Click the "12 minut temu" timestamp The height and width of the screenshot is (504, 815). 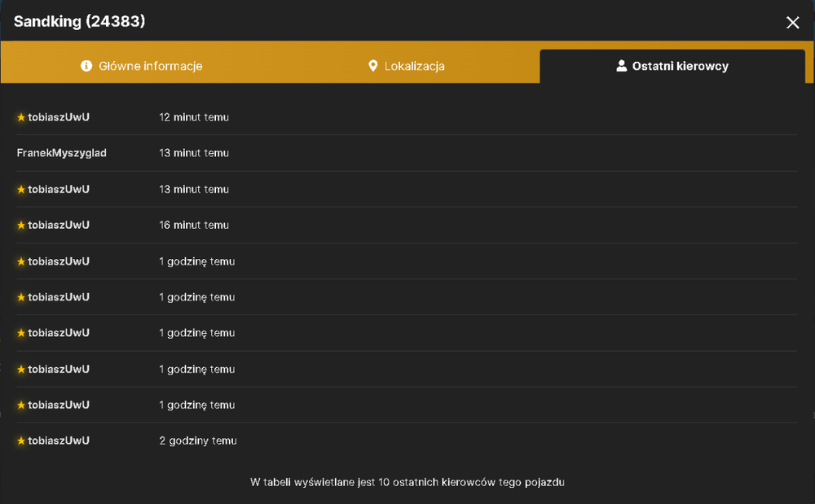pos(194,117)
